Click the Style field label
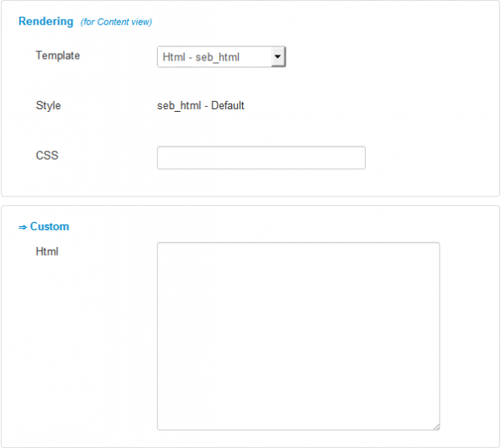Image resolution: width=501 pixels, height=448 pixels. 48,105
